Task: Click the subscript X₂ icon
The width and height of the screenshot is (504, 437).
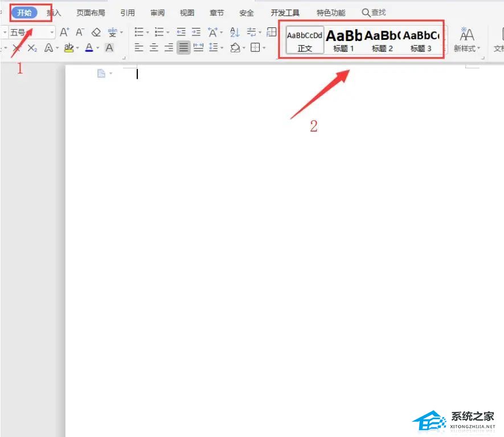Action: (32, 48)
